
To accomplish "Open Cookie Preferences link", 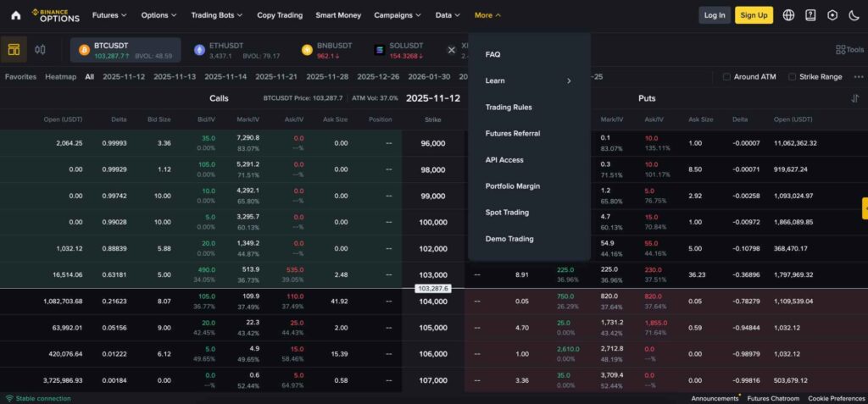I will pos(837,398).
